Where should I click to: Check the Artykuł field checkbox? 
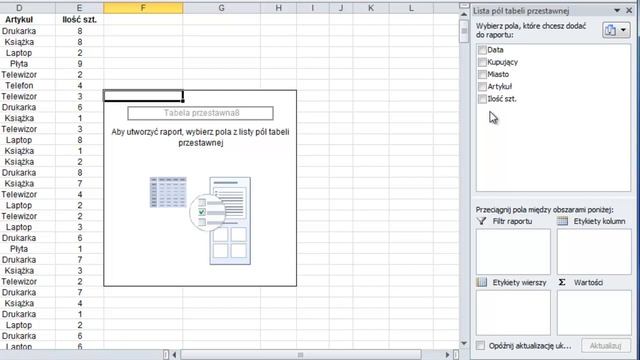pos(482,87)
